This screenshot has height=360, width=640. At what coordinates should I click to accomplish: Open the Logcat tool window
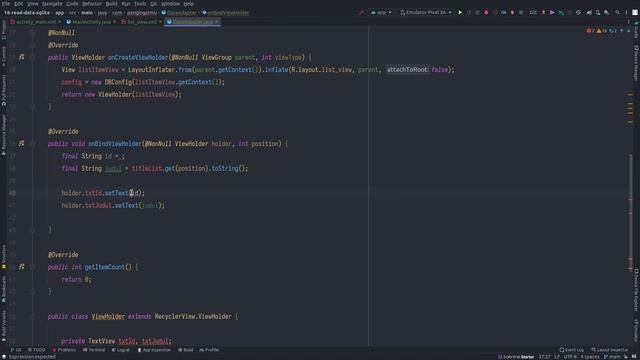[x=121, y=350]
